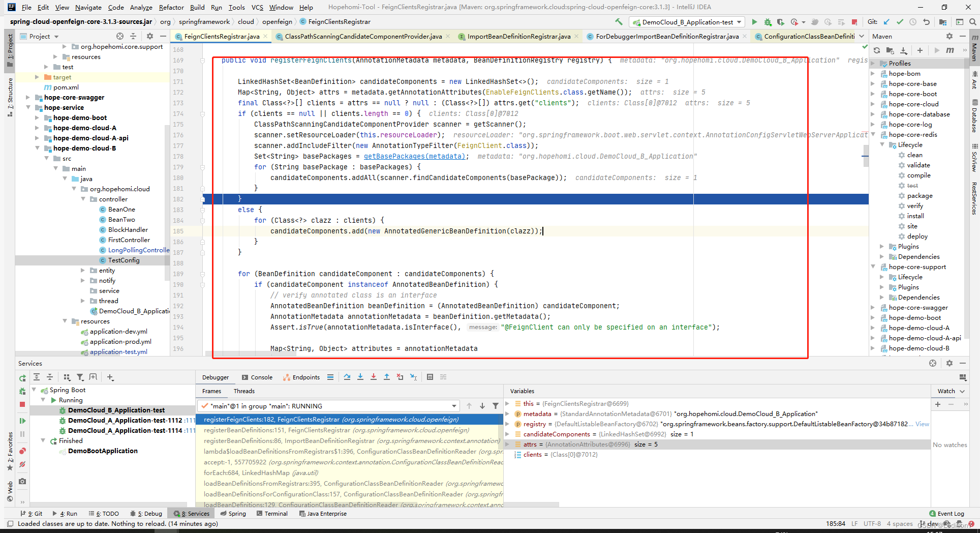Click Run to Cursor icon in debugger
Image resolution: width=980 pixels, height=533 pixels.
tap(413, 377)
